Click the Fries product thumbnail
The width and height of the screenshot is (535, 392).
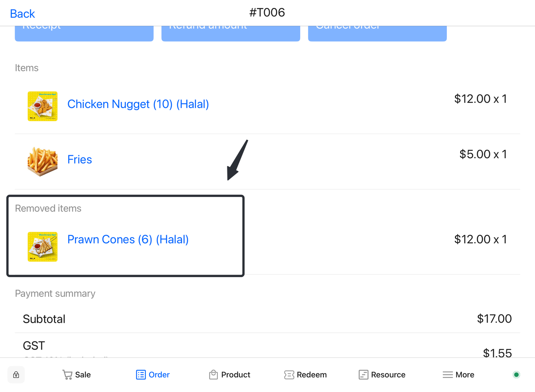[x=43, y=161]
